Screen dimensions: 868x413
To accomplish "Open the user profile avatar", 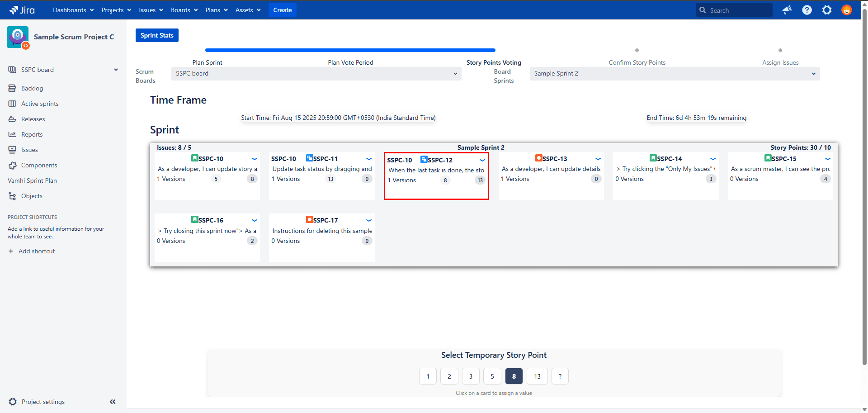I will click(847, 10).
